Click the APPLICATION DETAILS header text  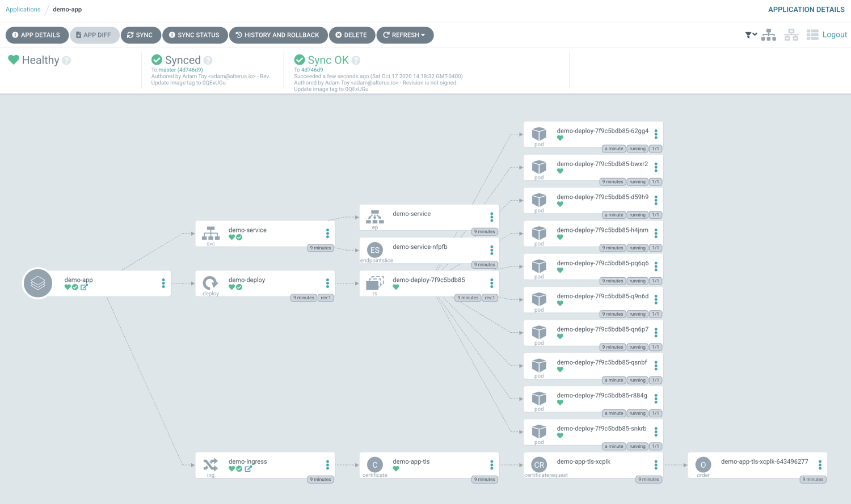806,10
